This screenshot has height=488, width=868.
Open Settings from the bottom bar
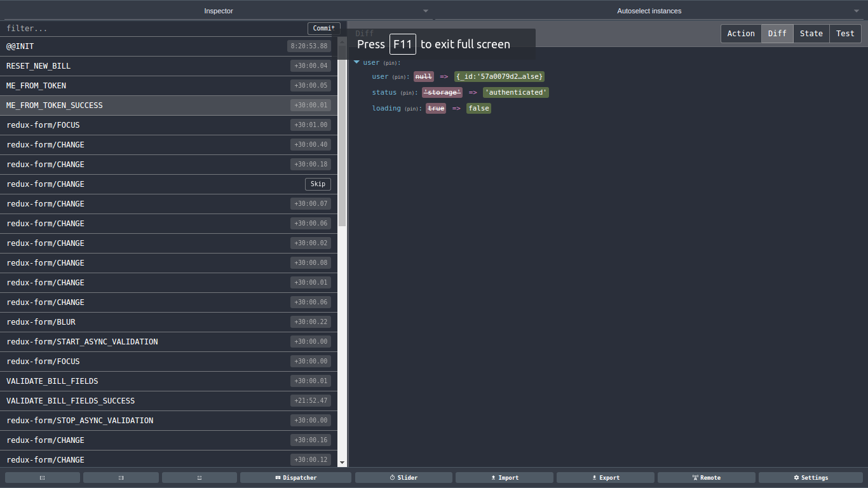[811, 477]
